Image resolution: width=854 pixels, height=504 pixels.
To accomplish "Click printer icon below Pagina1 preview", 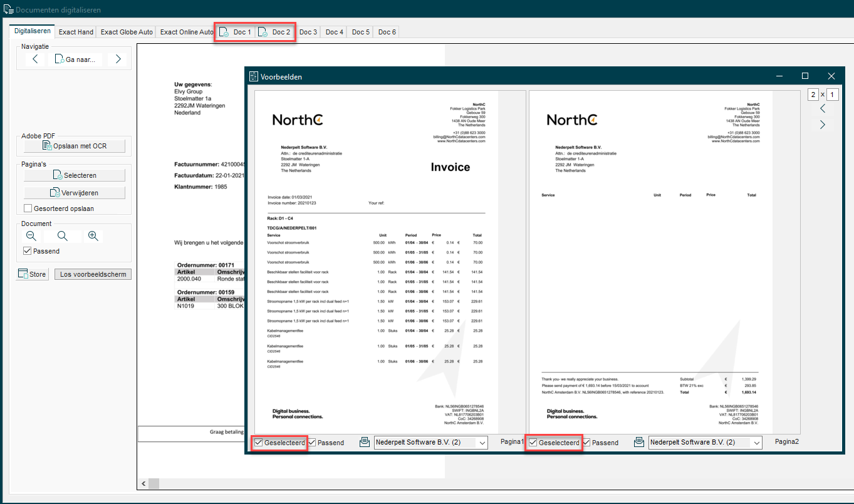I will tap(364, 443).
